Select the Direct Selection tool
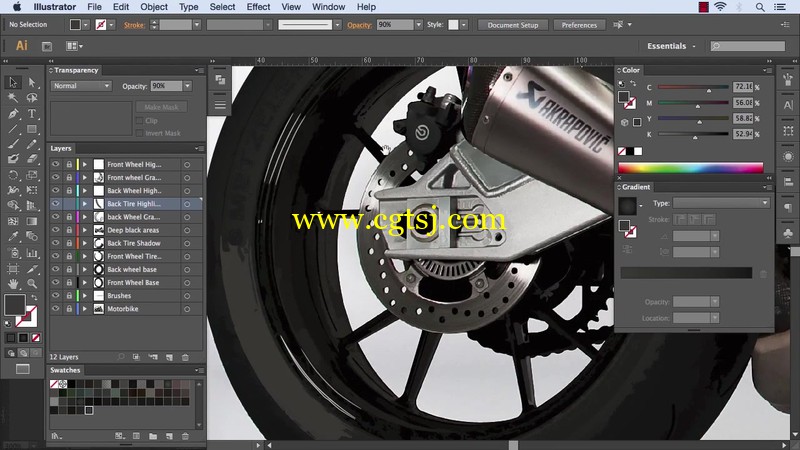The width and height of the screenshot is (800, 450). (x=32, y=82)
